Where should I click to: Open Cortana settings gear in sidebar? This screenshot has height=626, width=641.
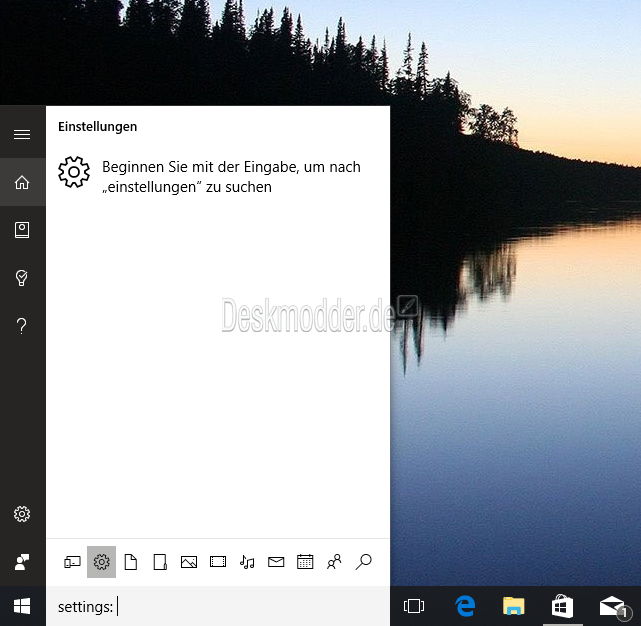tap(22, 514)
